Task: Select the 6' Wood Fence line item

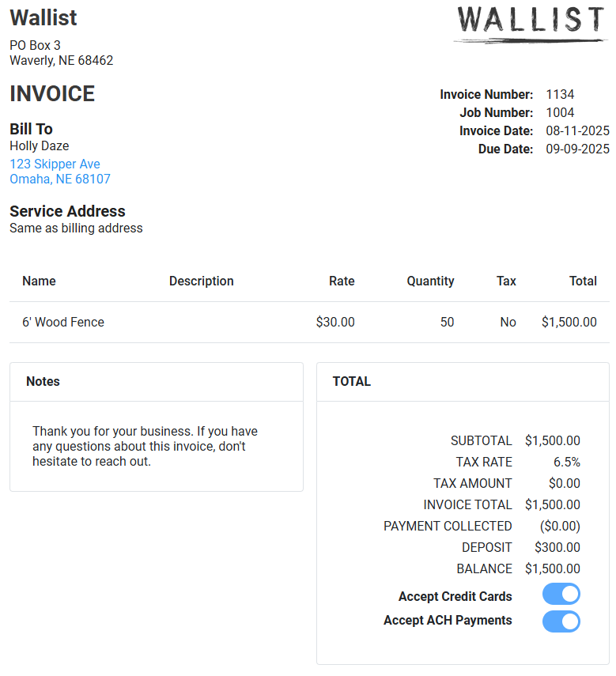Action: [x=63, y=322]
